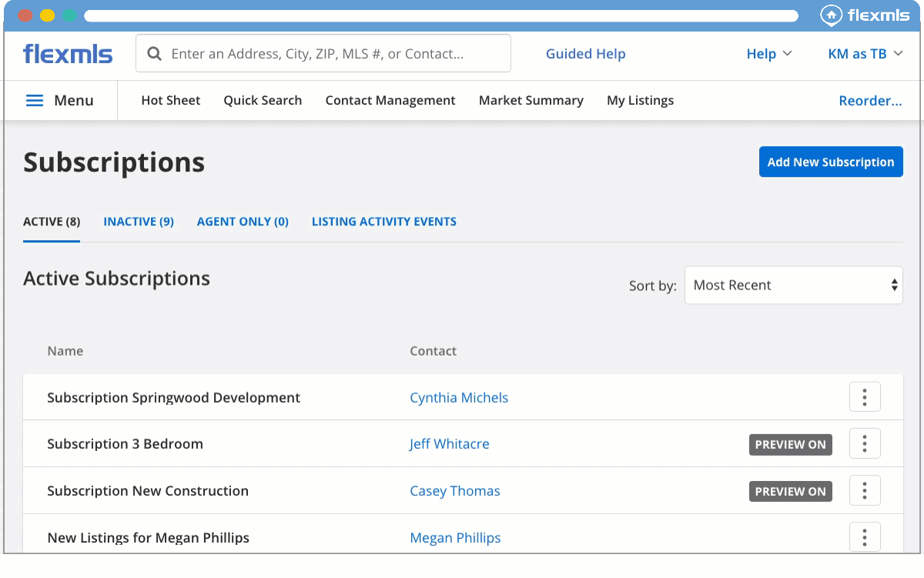Expand the Help dropdown
This screenshot has width=924, height=578.
pyautogui.click(x=768, y=54)
